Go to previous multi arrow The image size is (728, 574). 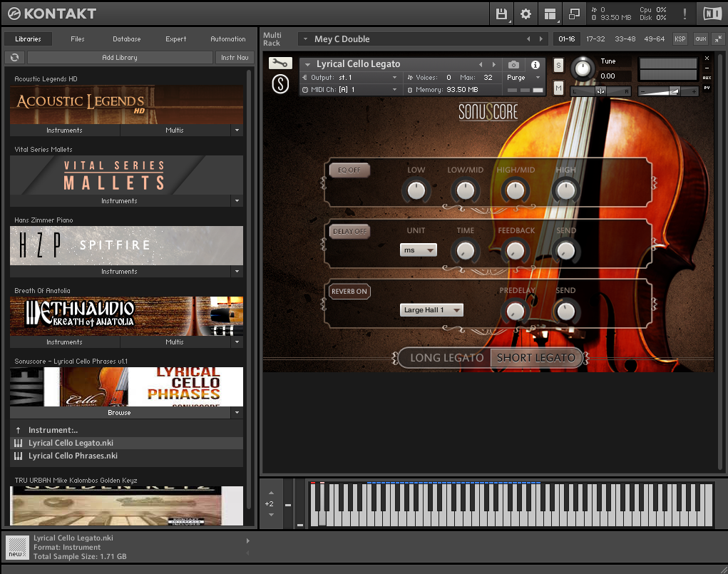(x=528, y=39)
